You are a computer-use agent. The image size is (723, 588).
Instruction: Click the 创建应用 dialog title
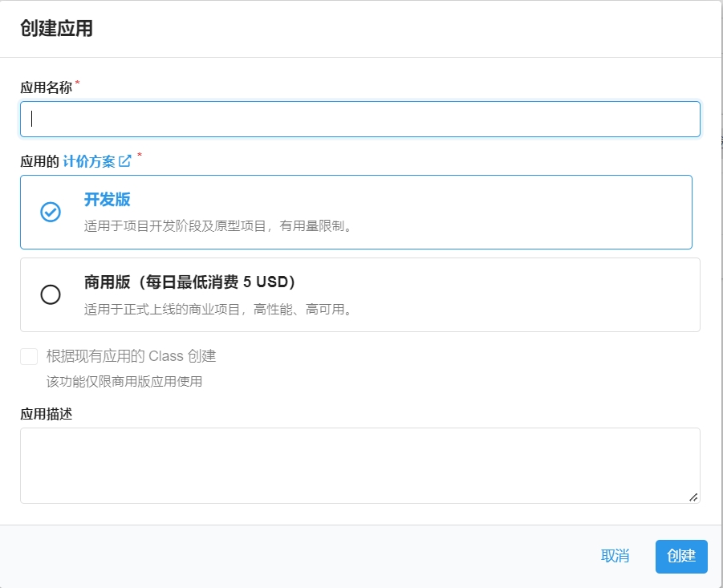coord(56,29)
